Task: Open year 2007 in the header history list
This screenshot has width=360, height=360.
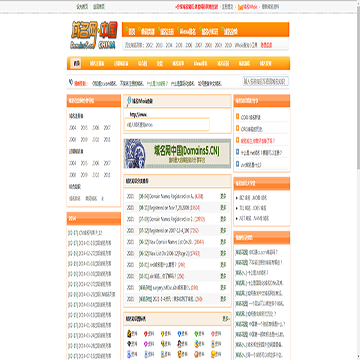Action: coord(199,45)
